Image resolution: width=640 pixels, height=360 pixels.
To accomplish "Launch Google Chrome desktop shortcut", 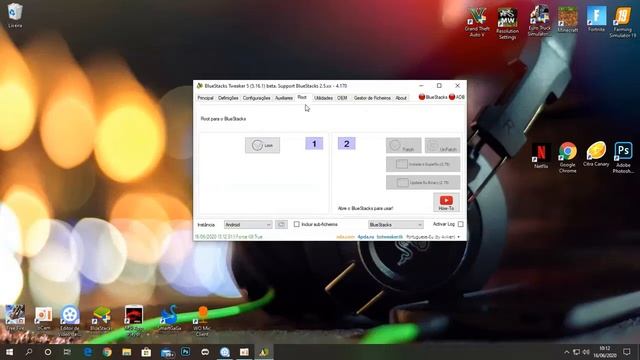I will [567, 158].
